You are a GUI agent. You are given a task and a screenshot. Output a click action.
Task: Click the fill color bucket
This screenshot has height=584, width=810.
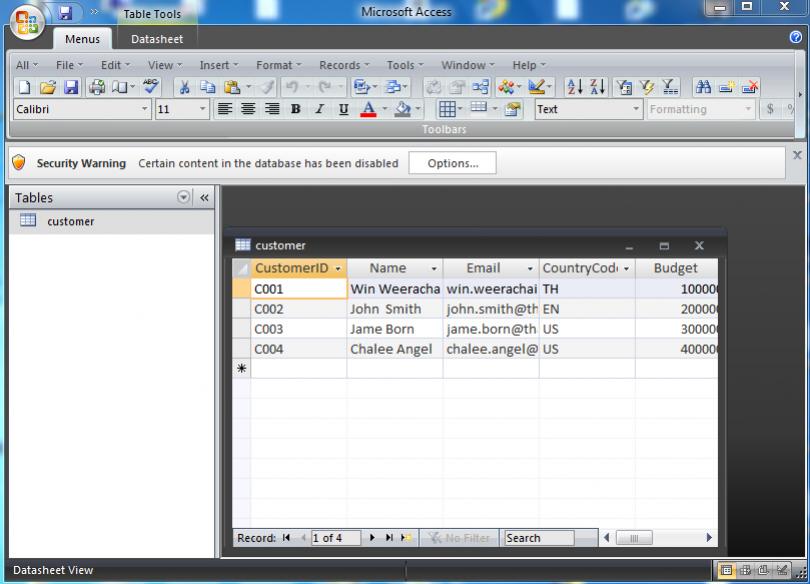click(x=402, y=109)
